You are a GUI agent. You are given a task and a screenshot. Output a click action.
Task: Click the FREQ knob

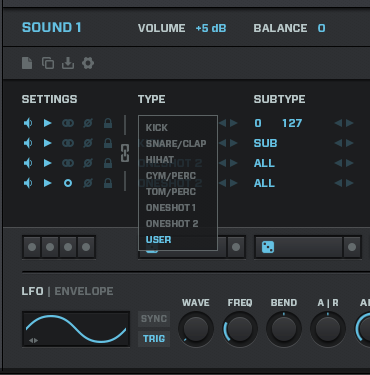240,329
